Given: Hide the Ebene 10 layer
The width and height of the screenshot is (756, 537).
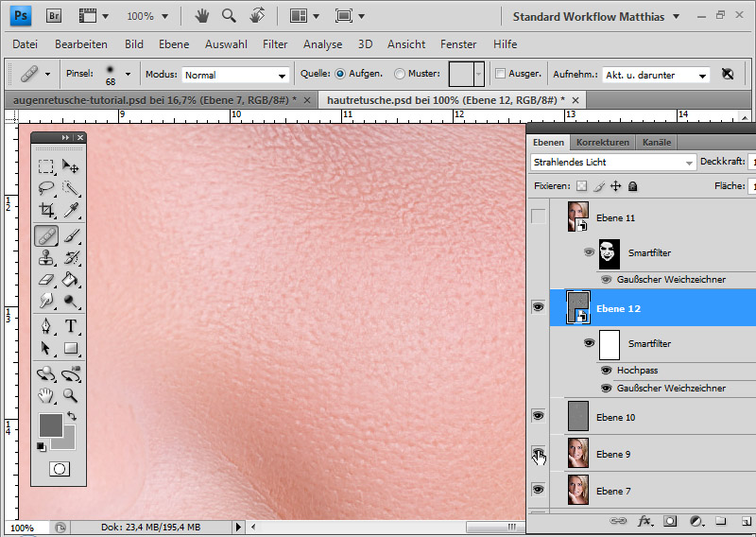Looking at the screenshot, I should 538,416.
